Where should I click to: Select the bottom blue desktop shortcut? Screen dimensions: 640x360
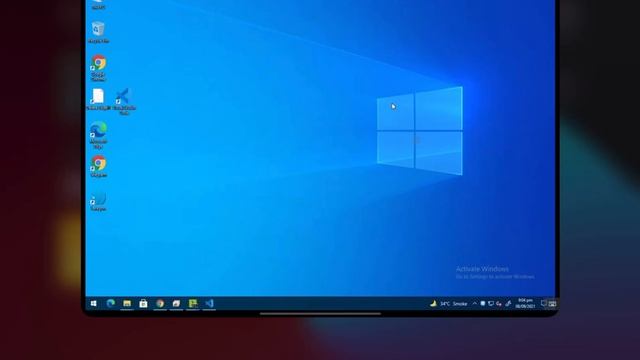(x=98, y=202)
